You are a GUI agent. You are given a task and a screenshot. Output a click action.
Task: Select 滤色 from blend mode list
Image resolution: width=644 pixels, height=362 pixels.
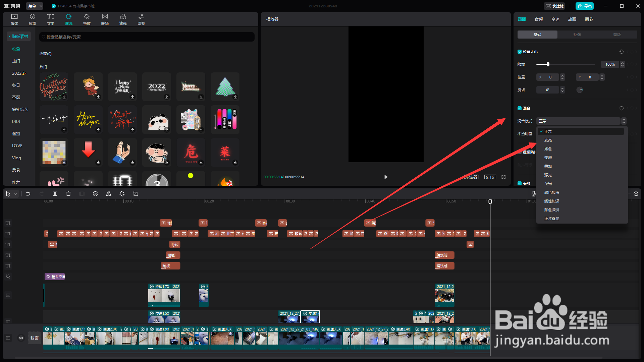pos(548,149)
